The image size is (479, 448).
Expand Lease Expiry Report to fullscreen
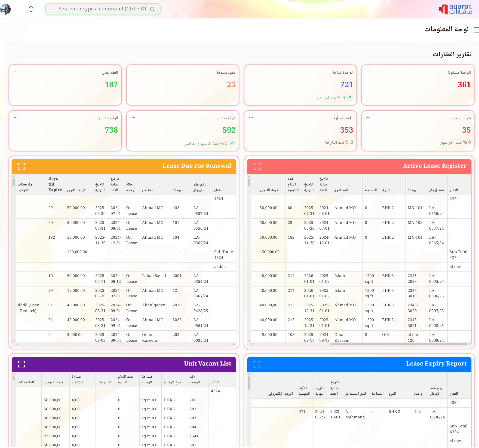pyautogui.click(x=257, y=364)
